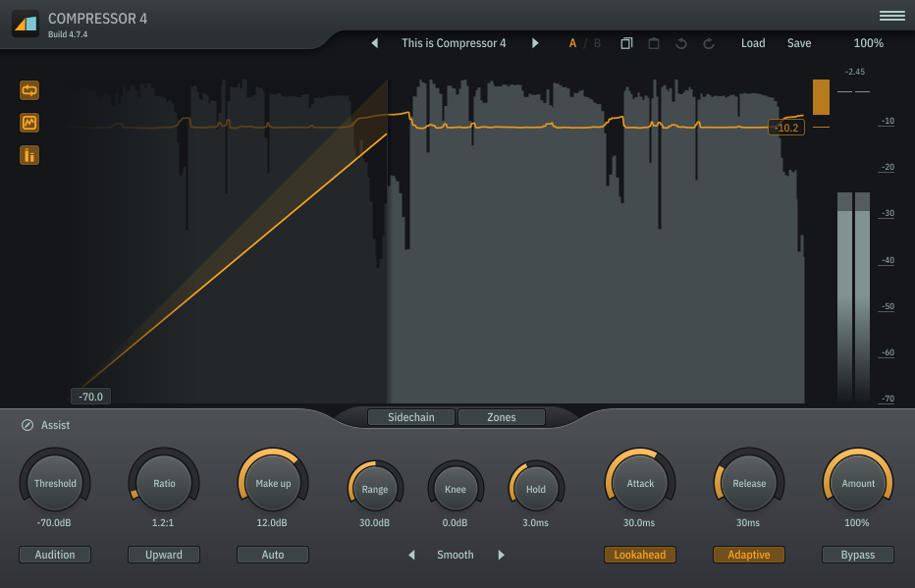Click the Range knob
This screenshot has width=915, height=588.
pos(375,489)
